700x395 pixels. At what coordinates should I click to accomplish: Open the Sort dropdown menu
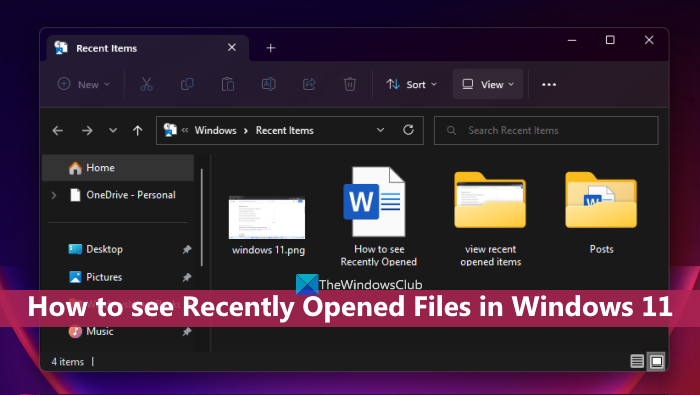coord(412,84)
